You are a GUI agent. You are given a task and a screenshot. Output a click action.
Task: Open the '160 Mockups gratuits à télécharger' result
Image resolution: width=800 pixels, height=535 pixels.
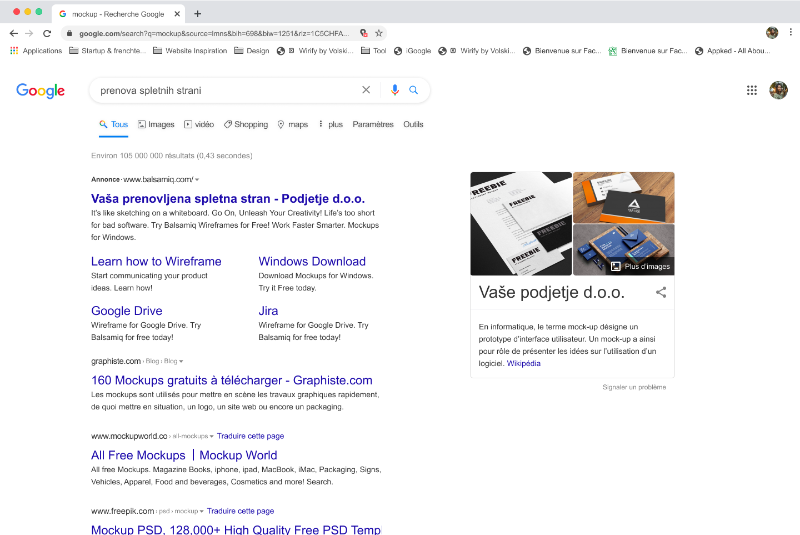(231, 380)
